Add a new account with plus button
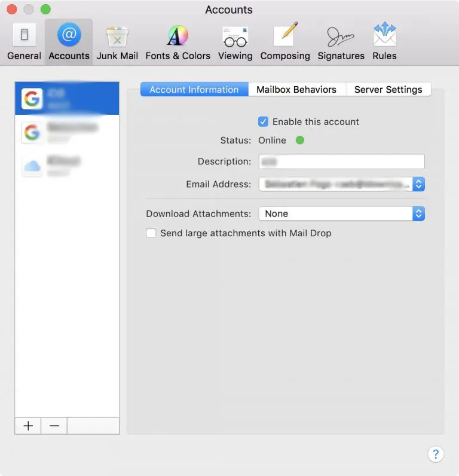The height and width of the screenshot is (476, 459). coord(28,426)
